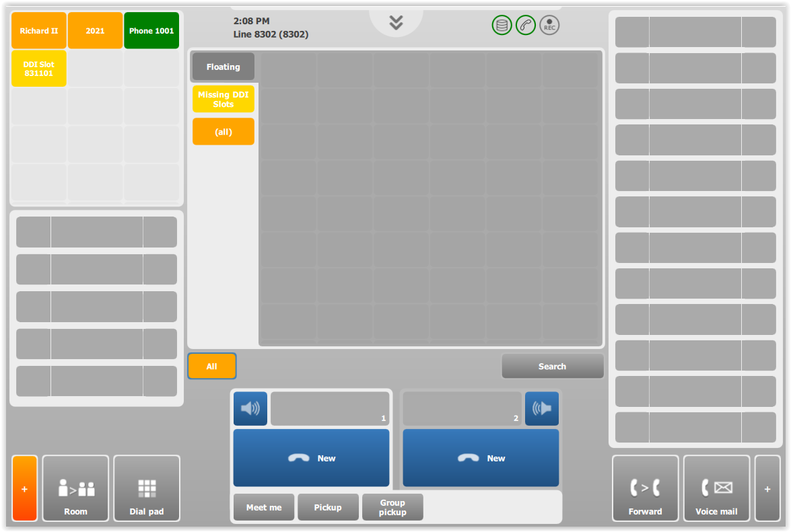Open the Search button

tap(553, 367)
